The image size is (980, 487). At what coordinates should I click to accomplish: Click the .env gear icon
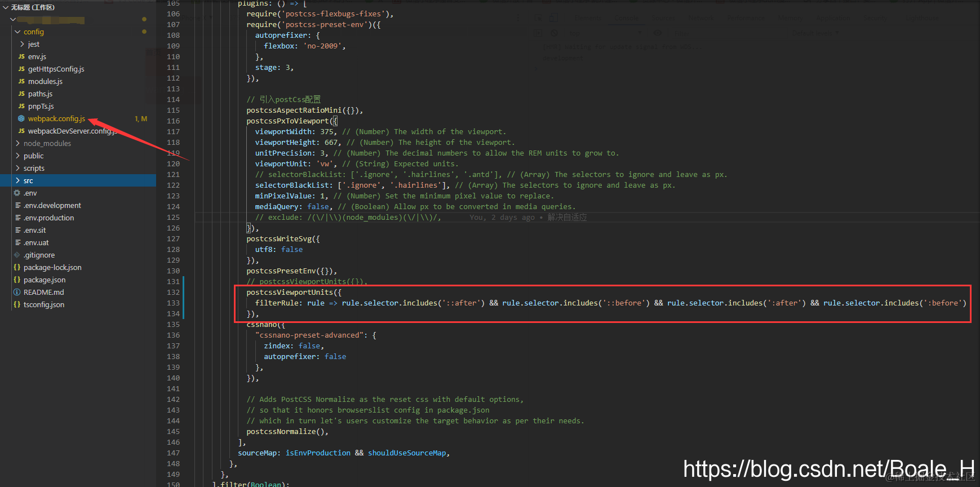17,193
